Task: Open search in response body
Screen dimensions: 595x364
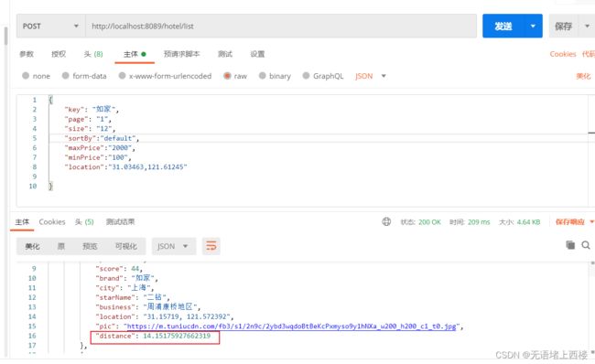Action: 586,245
